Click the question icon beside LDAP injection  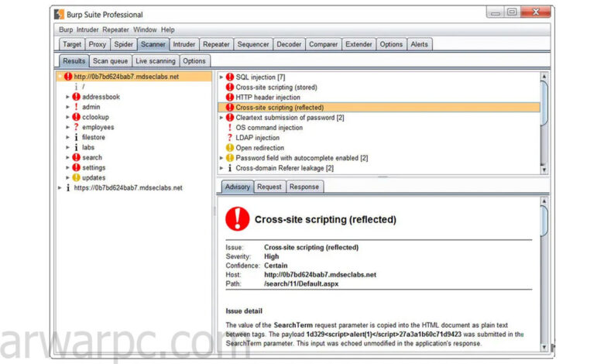click(x=229, y=138)
